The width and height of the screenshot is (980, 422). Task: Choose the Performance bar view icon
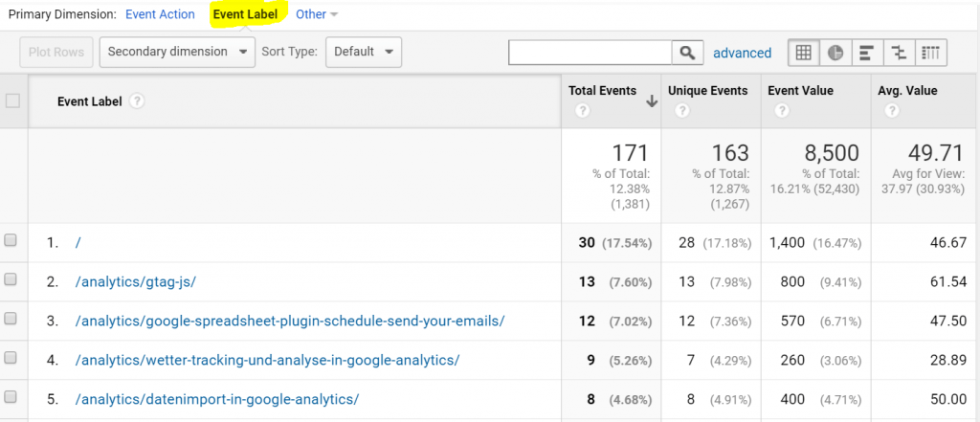pyautogui.click(x=867, y=53)
